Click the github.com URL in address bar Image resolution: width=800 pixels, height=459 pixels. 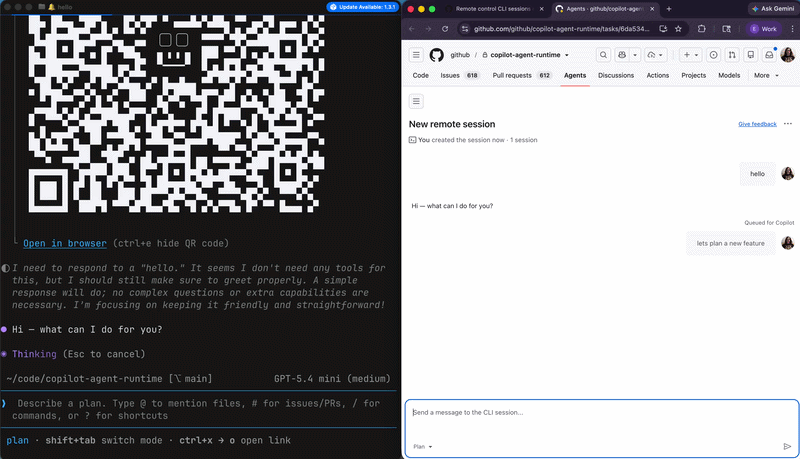pyautogui.click(x=561, y=29)
